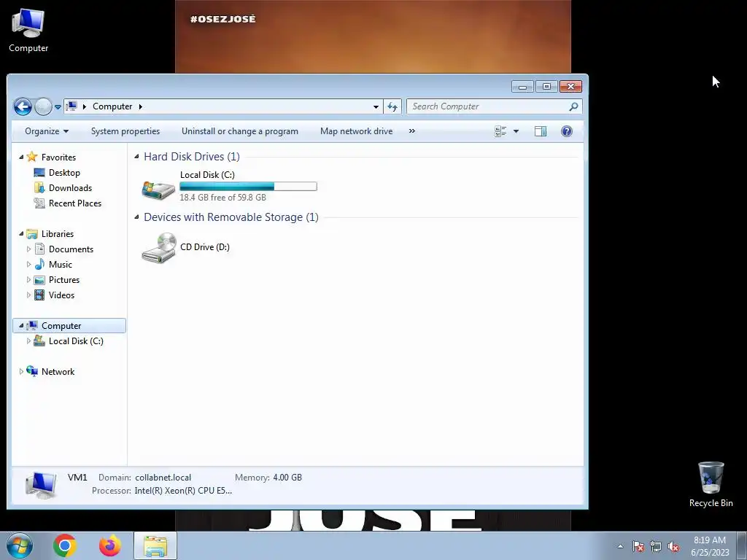Click the Forward navigation arrow button
Screen dimensions: 747x560
tap(43, 106)
